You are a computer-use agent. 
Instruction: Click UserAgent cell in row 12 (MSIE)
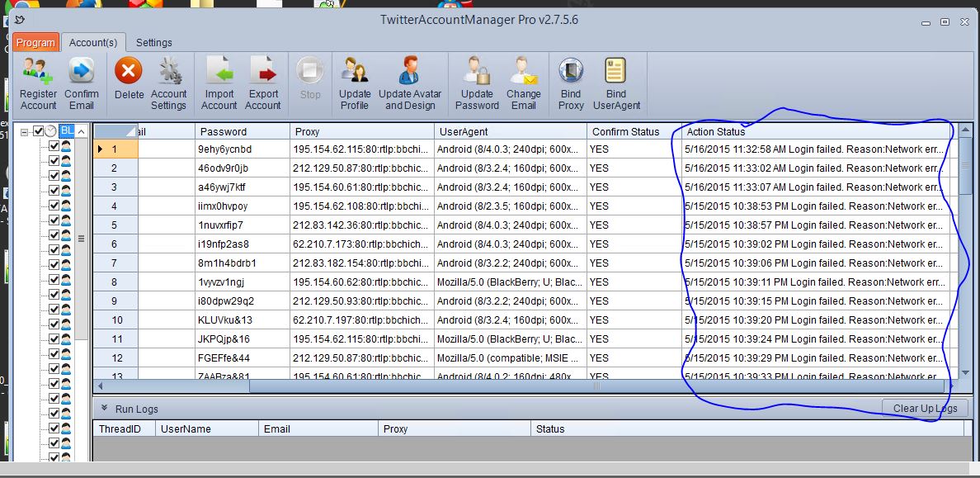[511, 357]
